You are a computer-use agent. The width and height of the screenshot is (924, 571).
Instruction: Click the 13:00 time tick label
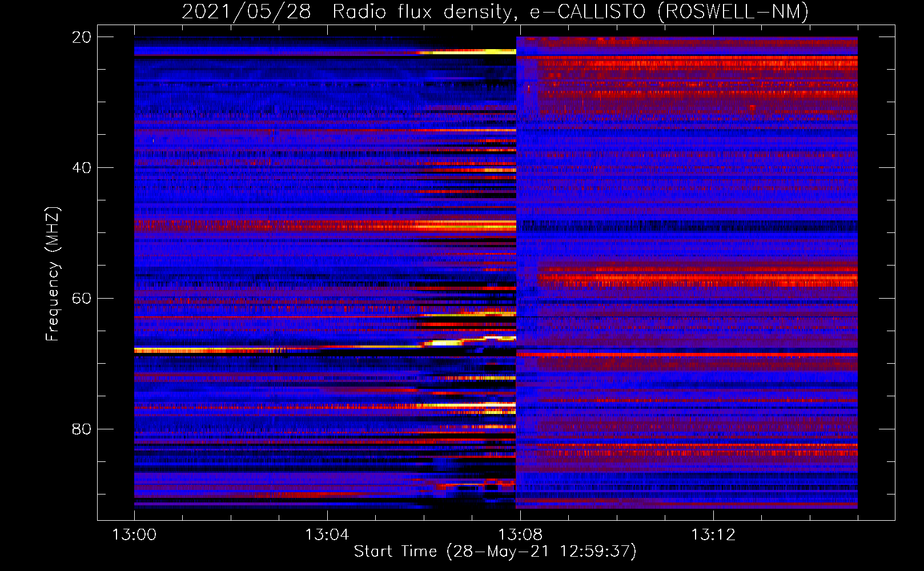click(134, 534)
